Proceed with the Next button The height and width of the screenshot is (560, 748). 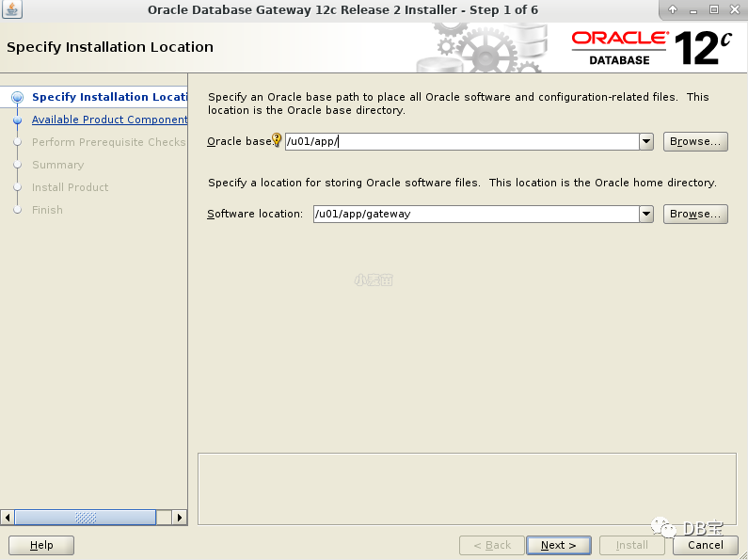pos(559,545)
